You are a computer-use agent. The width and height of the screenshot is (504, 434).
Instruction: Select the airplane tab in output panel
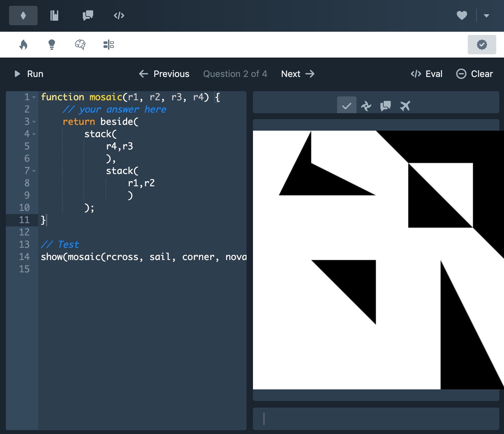pyautogui.click(x=405, y=106)
